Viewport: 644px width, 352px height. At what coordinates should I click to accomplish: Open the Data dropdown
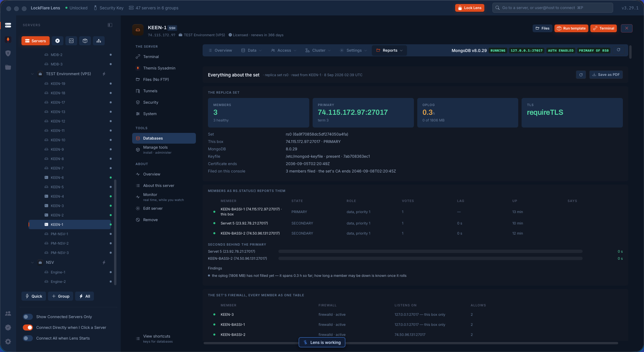click(x=252, y=50)
